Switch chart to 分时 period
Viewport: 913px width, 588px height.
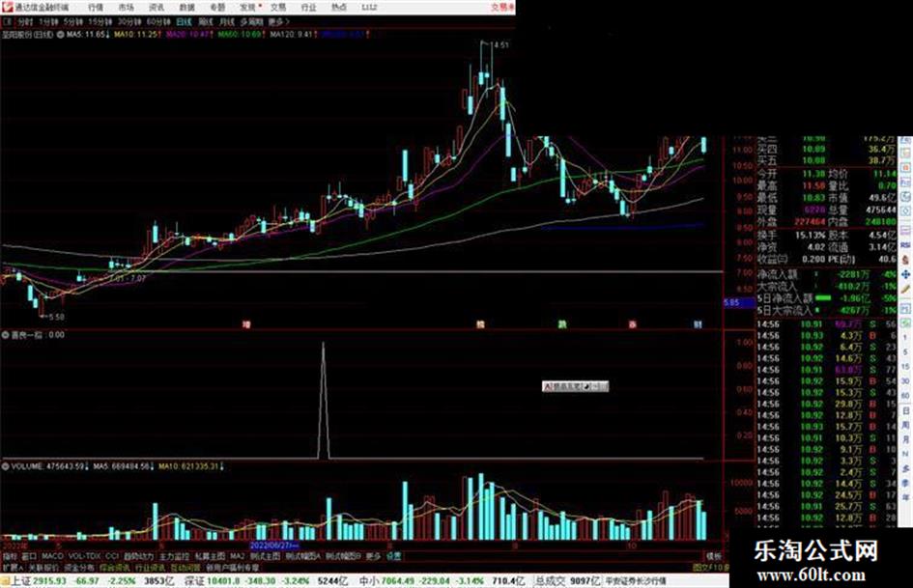click(24, 21)
